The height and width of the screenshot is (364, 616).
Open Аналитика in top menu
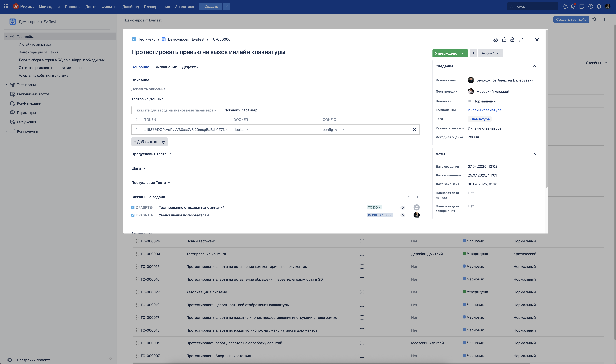pyautogui.click(x=184, y=7)
